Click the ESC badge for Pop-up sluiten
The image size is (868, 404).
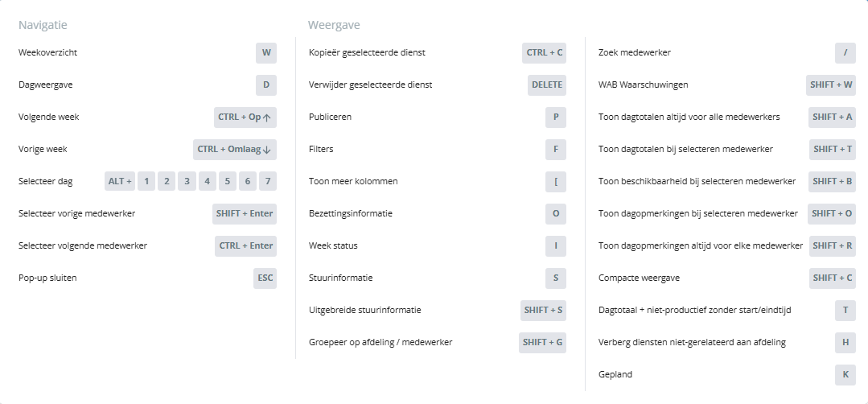point(265,278)
